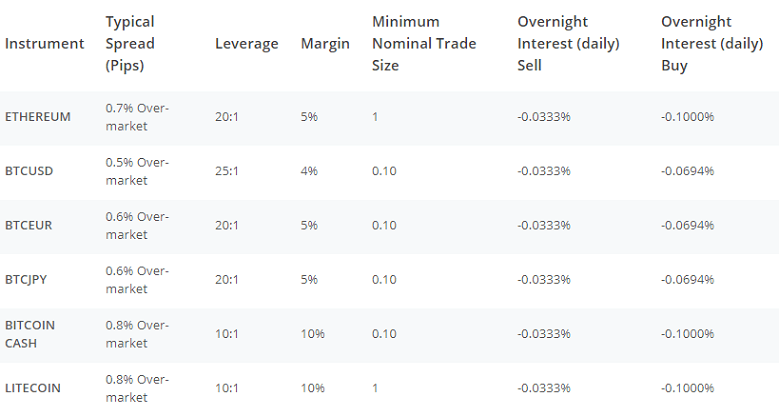The height and width of the screenshot is (417, 779).
Task: Select the BITCOIN CASH instrument name
Action: (30, 334)
